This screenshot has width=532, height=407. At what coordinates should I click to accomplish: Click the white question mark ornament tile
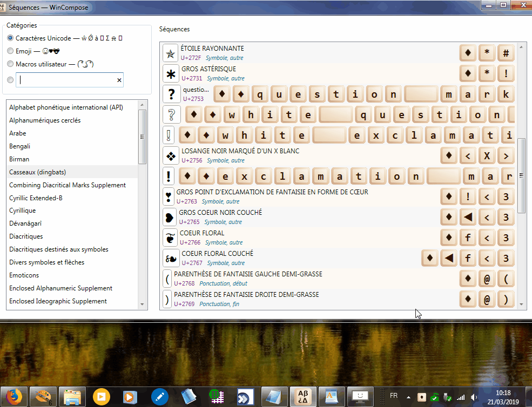click(171, 114)
